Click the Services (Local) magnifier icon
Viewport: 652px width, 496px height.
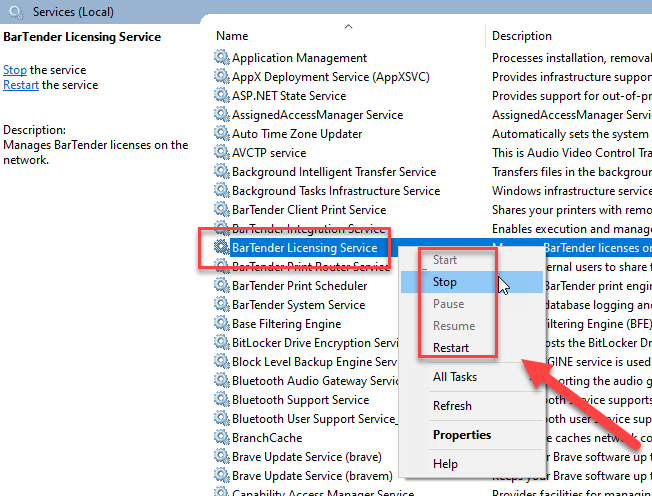15,12
